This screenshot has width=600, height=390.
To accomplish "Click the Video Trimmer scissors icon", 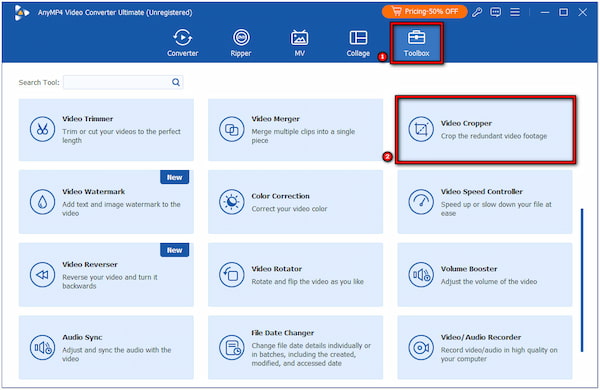I will click(42, 129).
